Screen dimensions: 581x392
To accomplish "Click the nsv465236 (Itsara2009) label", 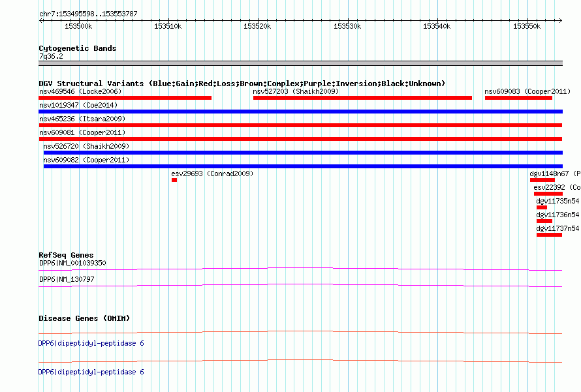I will click(x=82, y=119).
